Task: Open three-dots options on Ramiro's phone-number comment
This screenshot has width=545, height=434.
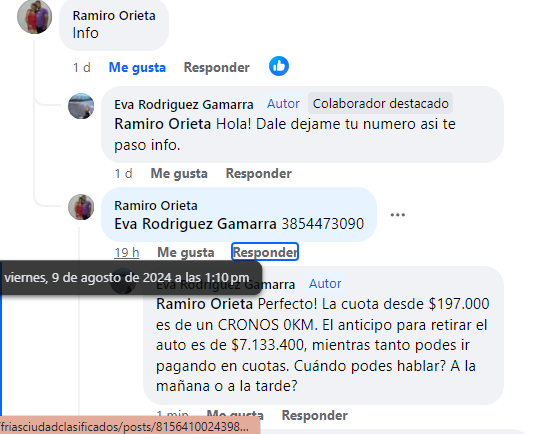Action: coord(398,215)
